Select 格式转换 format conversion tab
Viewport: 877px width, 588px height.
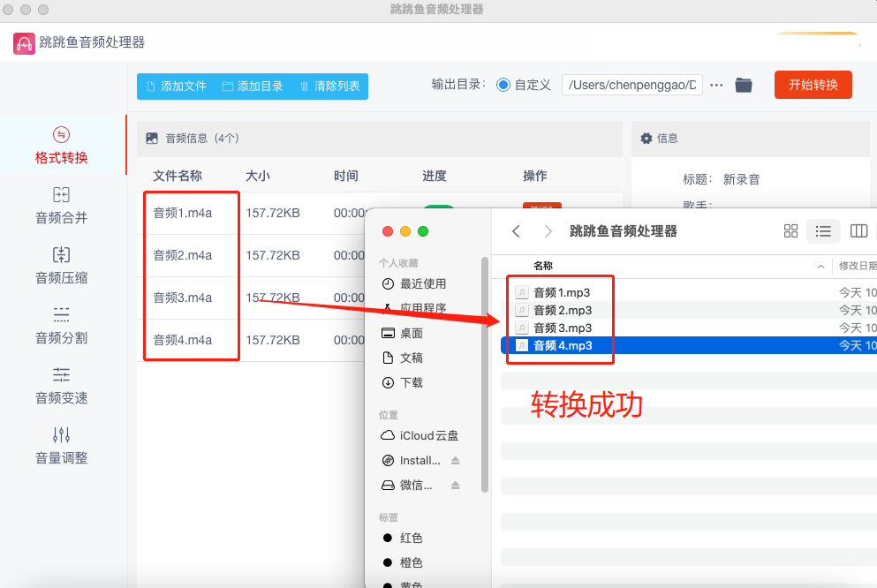(x=61, y=146)
